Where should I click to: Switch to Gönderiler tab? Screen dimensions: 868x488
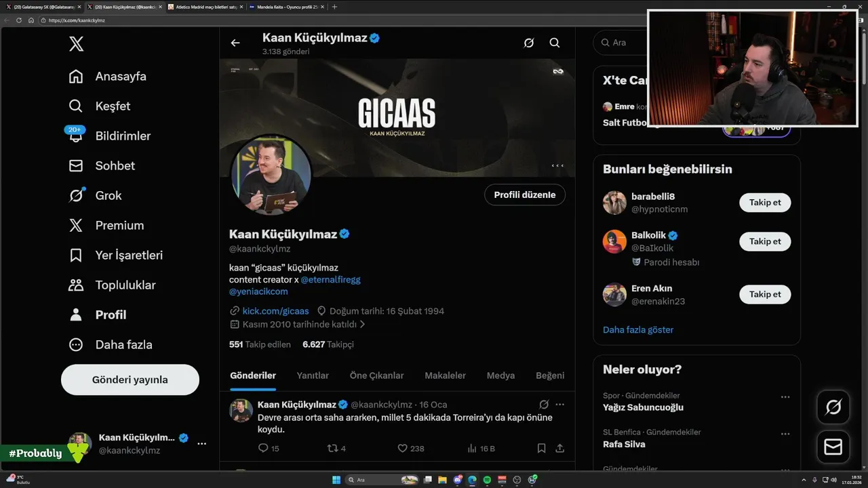253,375
